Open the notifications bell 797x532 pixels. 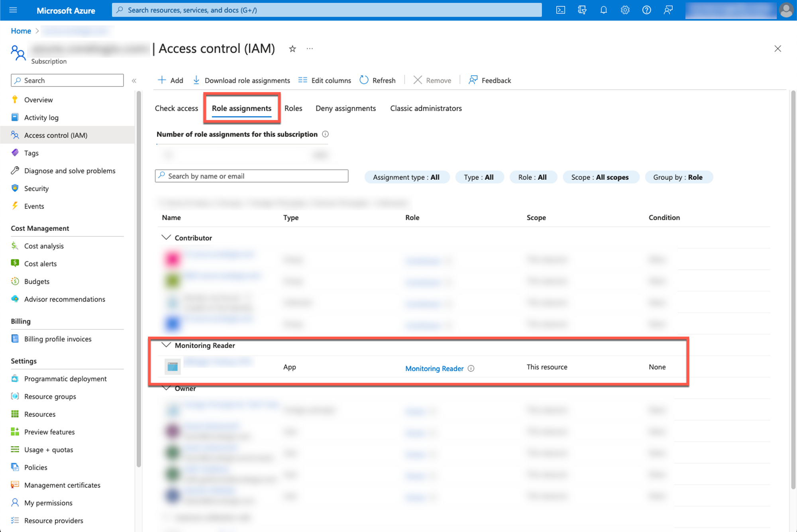pyautogui.click(x=604, y=10)
